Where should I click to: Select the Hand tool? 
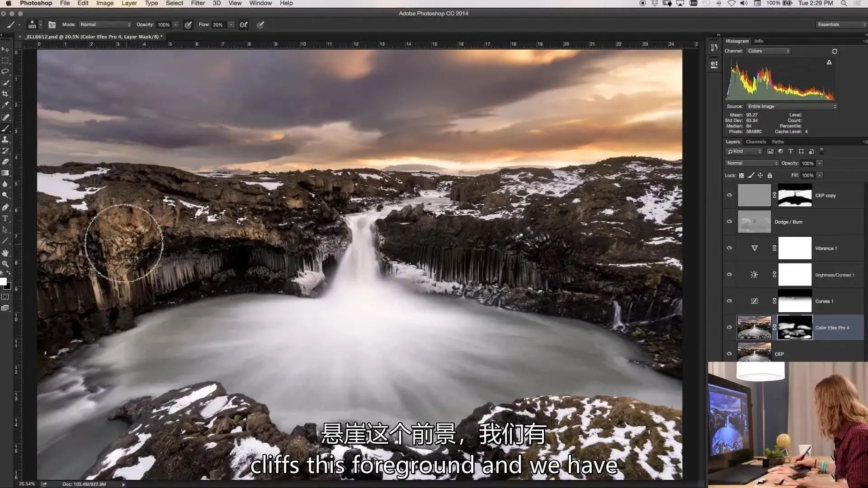tap(5, 253)
